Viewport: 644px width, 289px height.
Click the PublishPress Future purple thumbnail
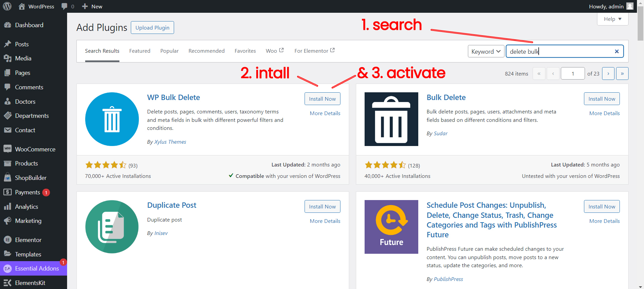pos(391,227)
